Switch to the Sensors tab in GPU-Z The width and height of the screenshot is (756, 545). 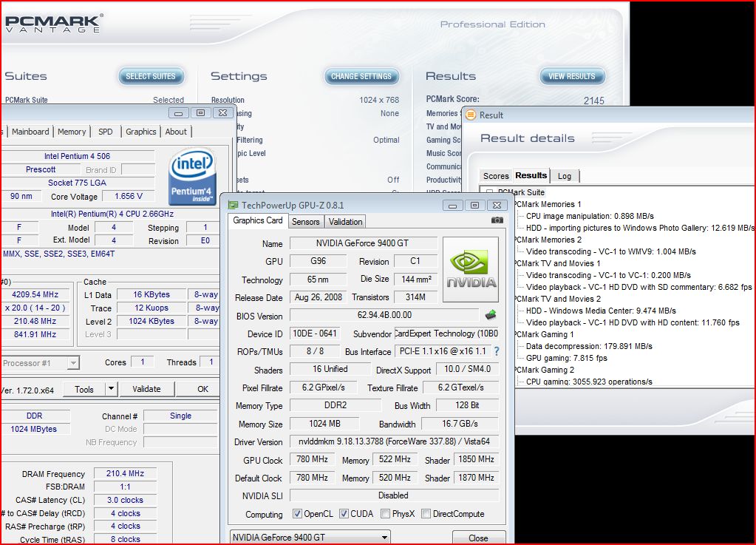(x=306, y=222)
